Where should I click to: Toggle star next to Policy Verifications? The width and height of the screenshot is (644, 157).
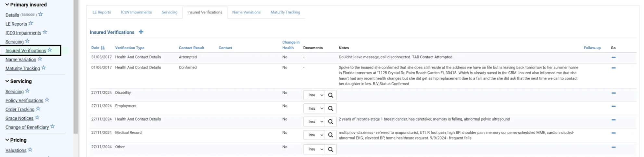point(47,100)
